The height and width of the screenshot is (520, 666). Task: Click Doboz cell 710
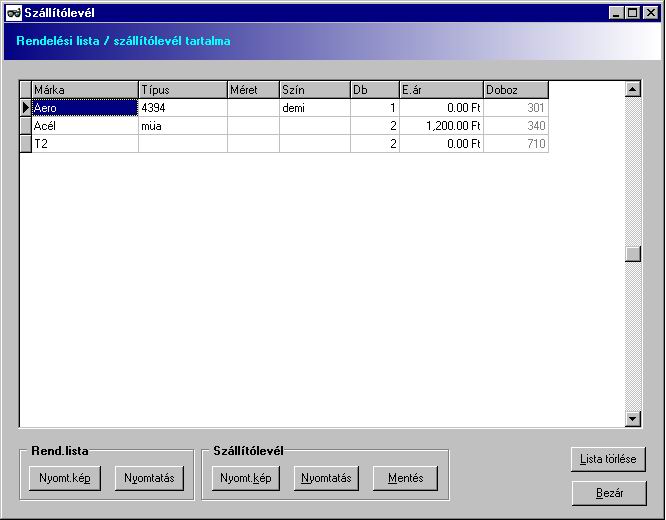(516, 144)
